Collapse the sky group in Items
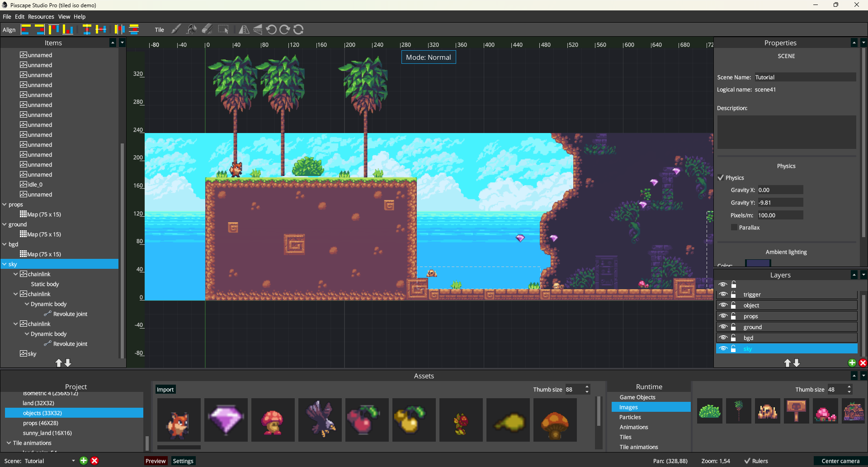This screenshot has height=467, width=868. [5, 264]
